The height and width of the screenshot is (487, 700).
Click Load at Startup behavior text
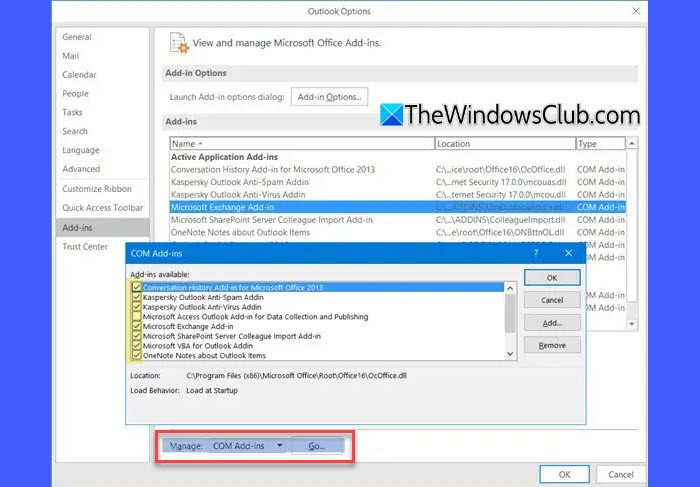pos(212,391)
